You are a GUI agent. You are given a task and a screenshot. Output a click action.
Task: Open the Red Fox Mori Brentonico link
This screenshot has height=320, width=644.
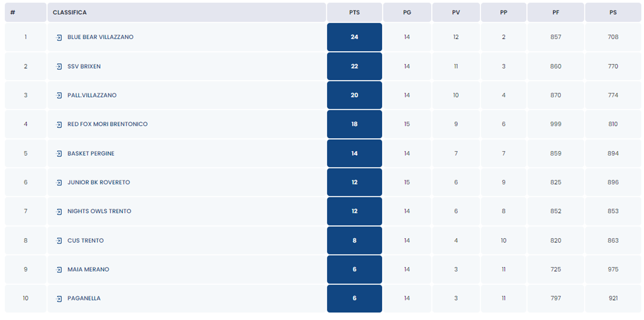[x=107, y=125]
